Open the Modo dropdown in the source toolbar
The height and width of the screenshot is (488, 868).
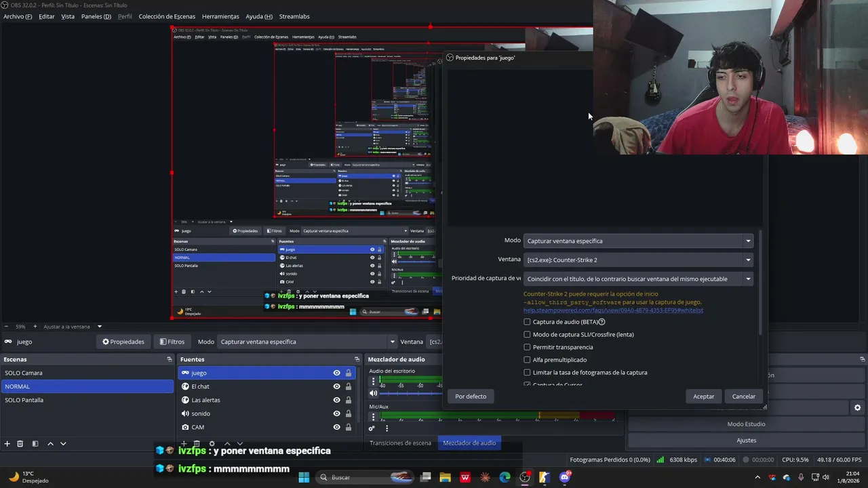[x=307, y=342]
